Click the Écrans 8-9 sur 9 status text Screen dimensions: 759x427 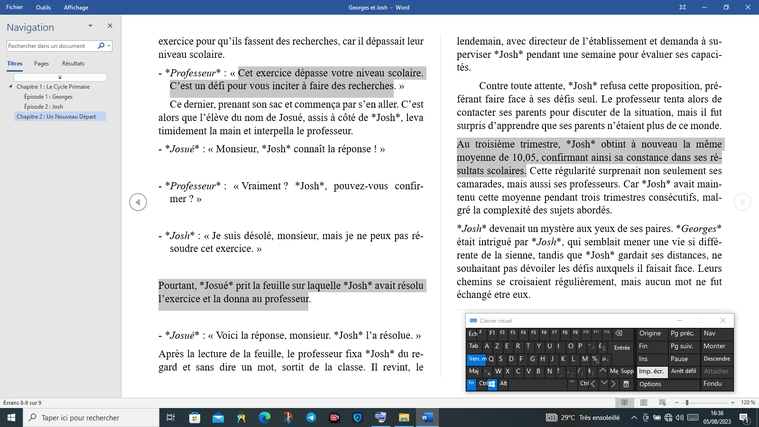(22, 403)
